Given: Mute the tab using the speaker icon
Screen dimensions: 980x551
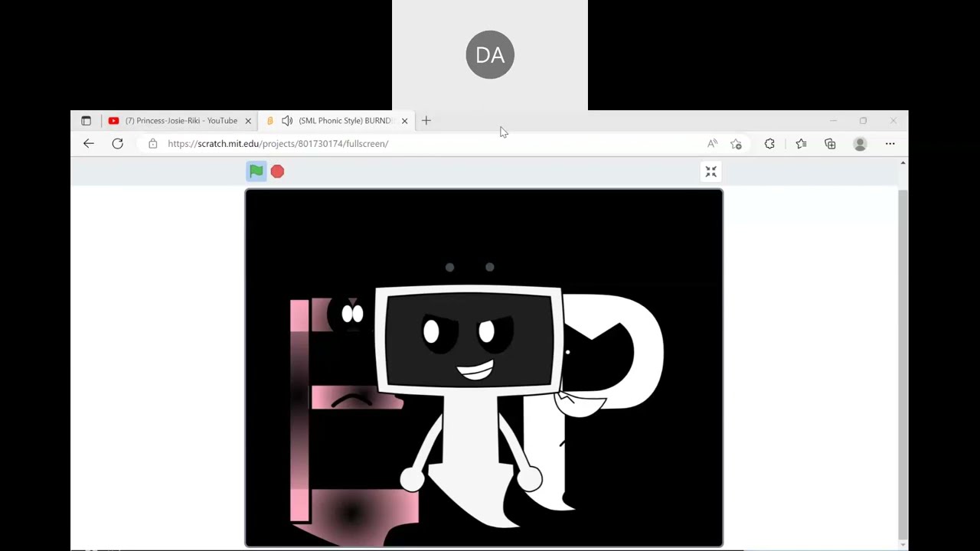Looking at the screenshot, I should 287,121.
